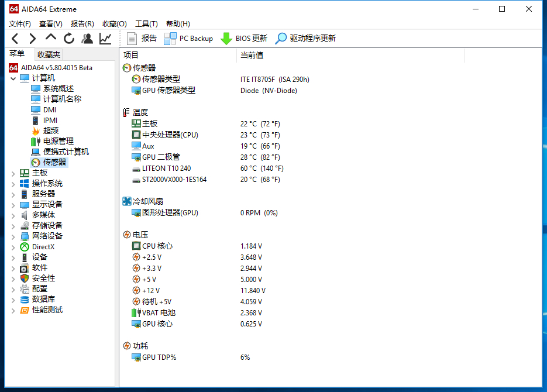The width and height of the screenshot is (547, 392).
Task: Click the 数据库 database icon in tree
Action: tap(25, 300)
